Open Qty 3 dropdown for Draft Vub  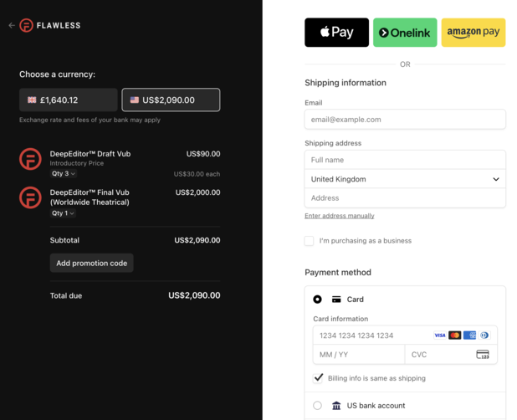64,174
